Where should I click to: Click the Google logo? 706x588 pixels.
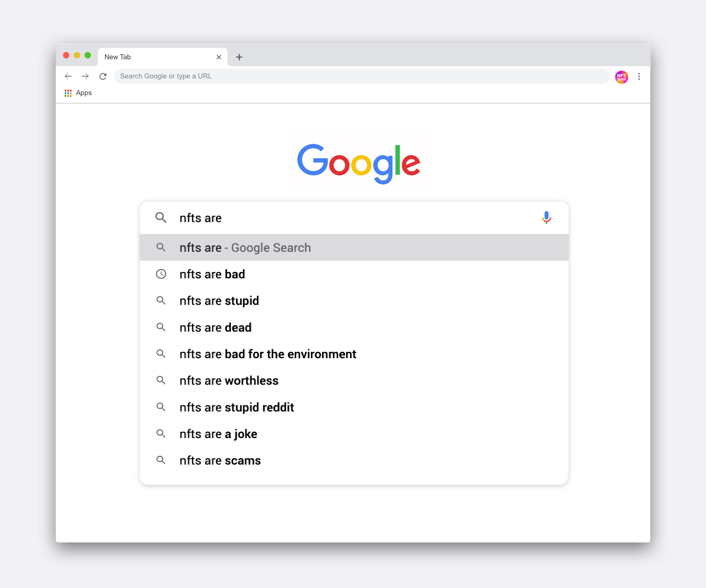(359, 163)
